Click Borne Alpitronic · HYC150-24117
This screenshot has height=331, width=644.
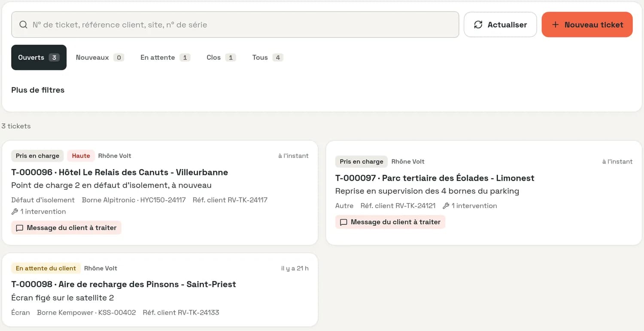[x=134, y=200]
